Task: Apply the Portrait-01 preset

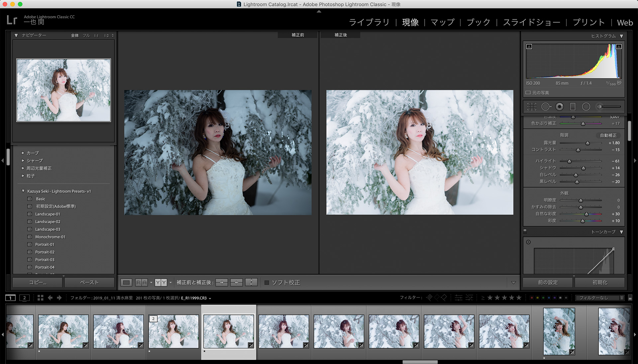Action: point(45,244)
